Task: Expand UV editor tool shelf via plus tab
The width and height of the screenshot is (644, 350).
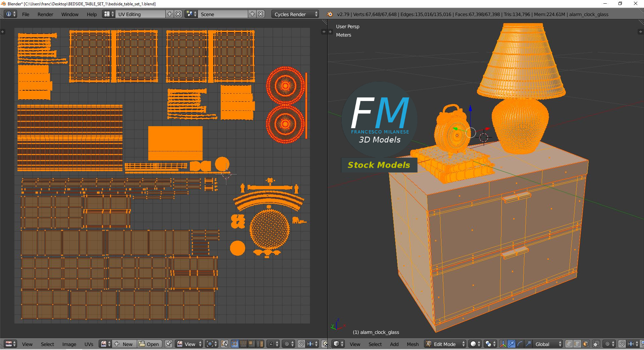Action: click(x=2, y=32)
